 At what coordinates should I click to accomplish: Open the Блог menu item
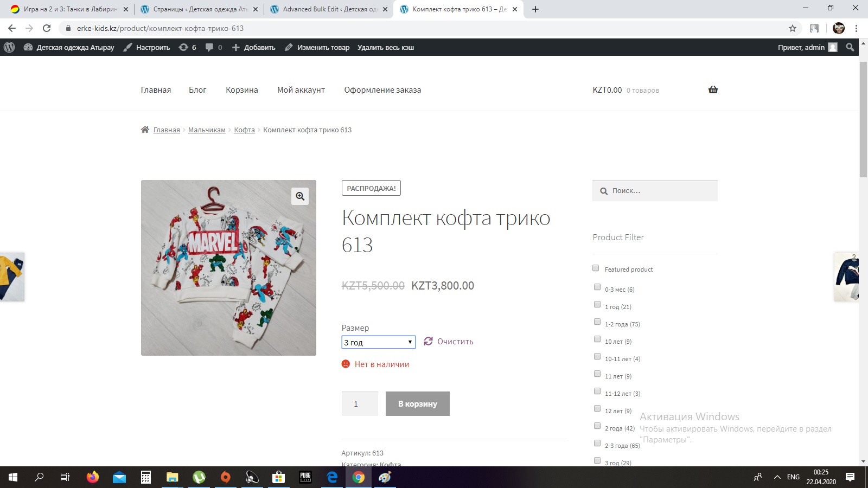[197, 90]
